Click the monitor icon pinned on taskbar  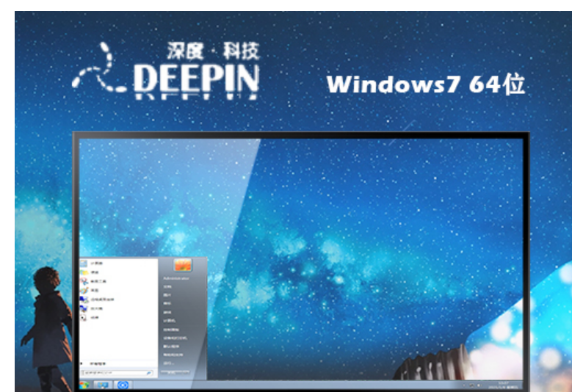pyautogui.click(x=103, y=385)
